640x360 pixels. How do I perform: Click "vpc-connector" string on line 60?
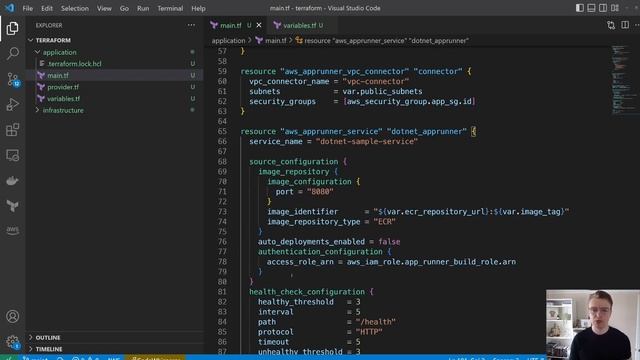pos(376,82)
